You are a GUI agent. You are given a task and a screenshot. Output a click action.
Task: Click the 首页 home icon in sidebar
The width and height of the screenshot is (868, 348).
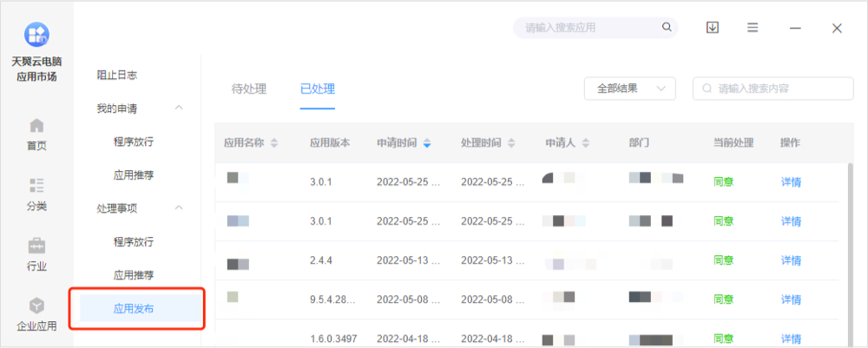tap(36, 126)
